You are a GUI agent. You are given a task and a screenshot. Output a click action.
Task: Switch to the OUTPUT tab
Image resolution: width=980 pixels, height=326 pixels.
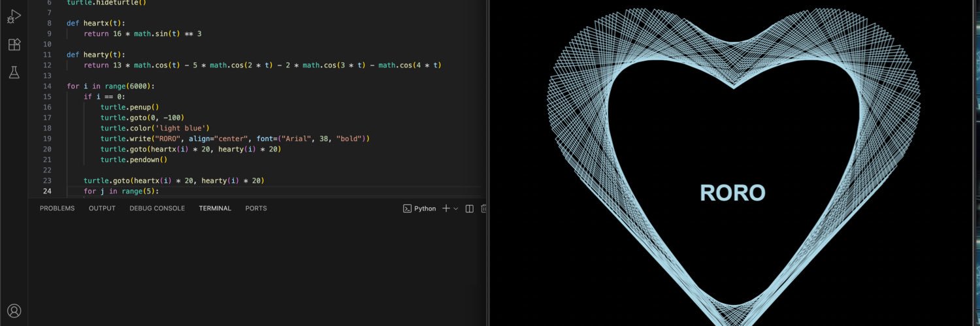click(x=102, y=208)
